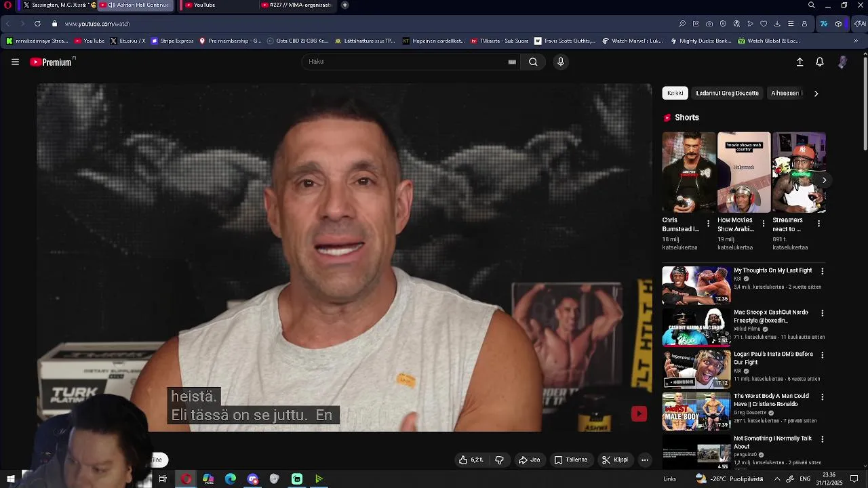This screenshot has width=868, height=488.
Task: Open options for Logan Paul's Insta DM's video
Action: 823,355
